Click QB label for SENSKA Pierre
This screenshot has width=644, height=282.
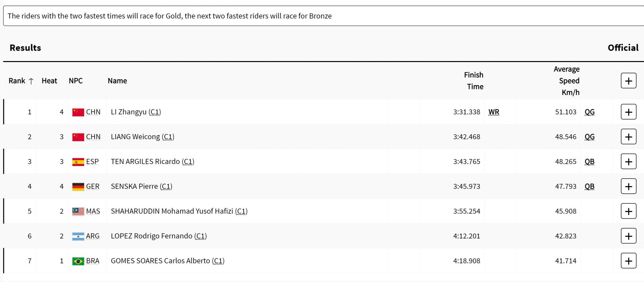point(589,186)
